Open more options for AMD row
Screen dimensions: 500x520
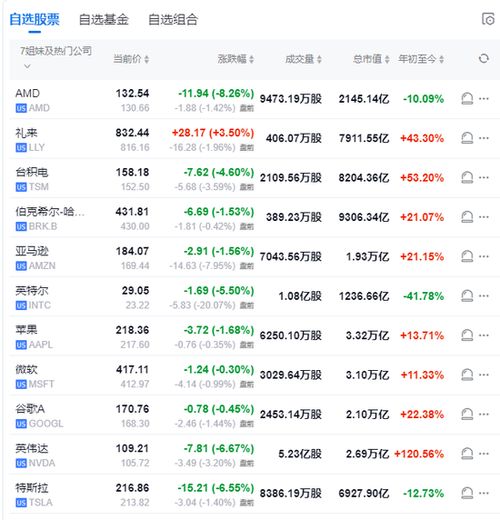[484, 98]
